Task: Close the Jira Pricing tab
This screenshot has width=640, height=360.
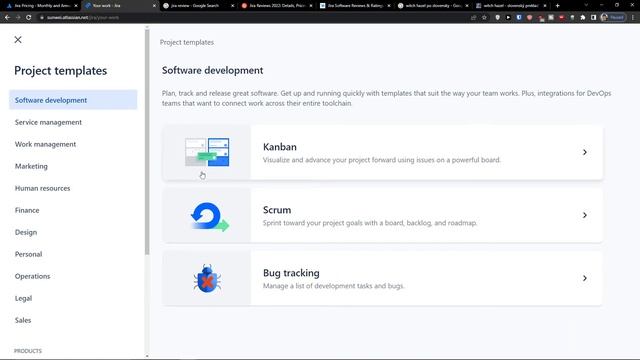Action: (x=76, y=6)
